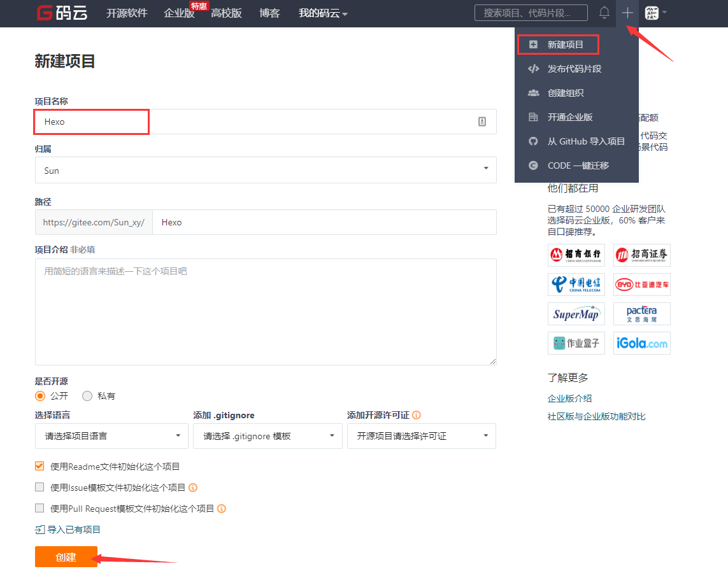
Task: Open the notification bell icon
Action: pos(604,13)
